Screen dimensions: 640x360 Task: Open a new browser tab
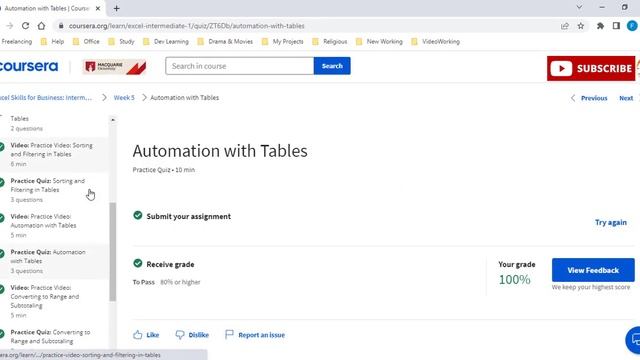pyautogui.click(x=117, y=8)
